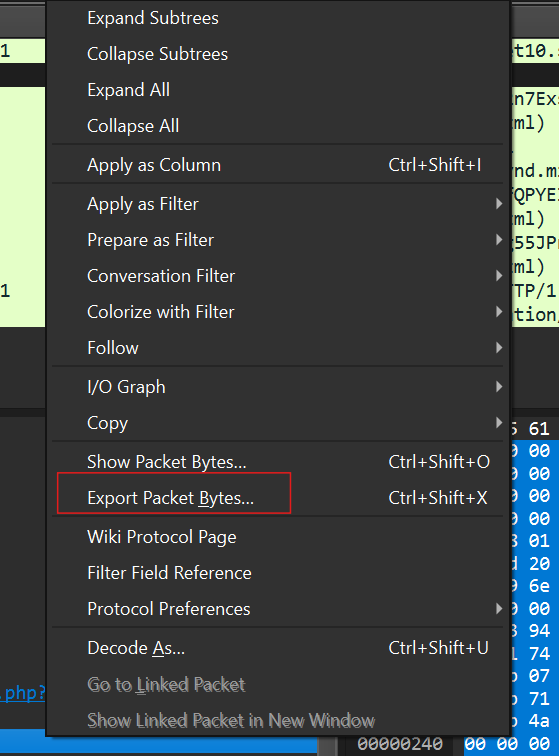The image size is (559, 756).
Task: Click hex byte 4a in bytes pane
Action: pyautogui.click(x=539, y=721)
